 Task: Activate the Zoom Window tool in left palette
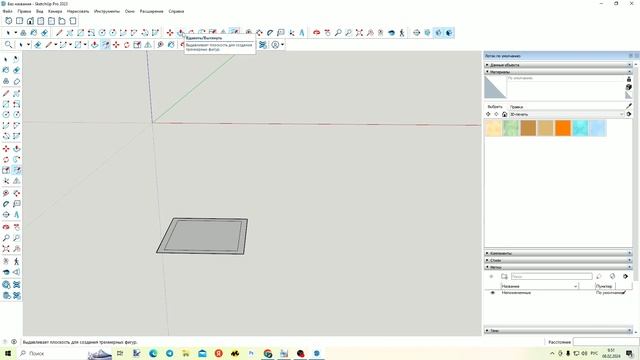click(x=16, y=238)
